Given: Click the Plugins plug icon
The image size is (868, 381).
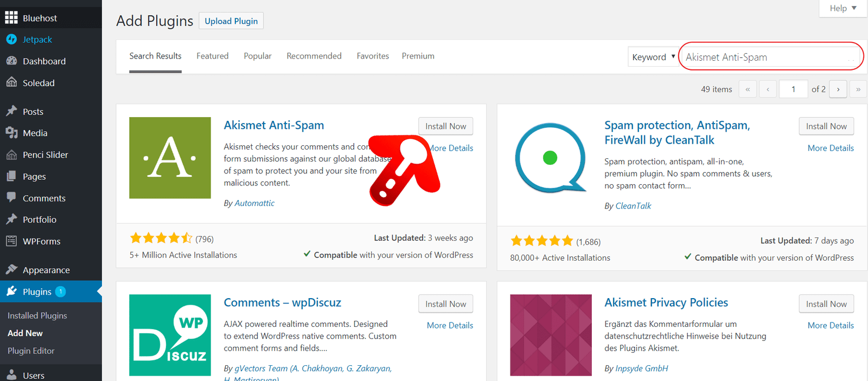Looking at the screenshot, I should point(11,292).
